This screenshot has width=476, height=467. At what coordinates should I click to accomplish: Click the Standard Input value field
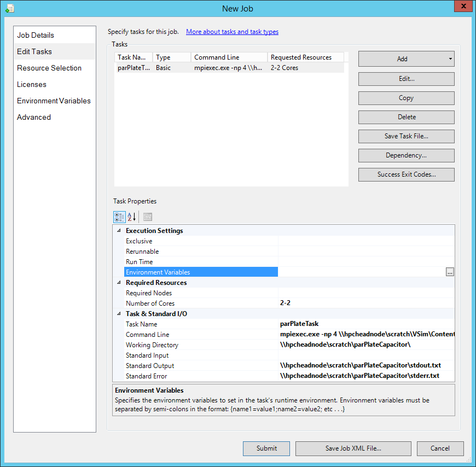click(x=365, y=355)
